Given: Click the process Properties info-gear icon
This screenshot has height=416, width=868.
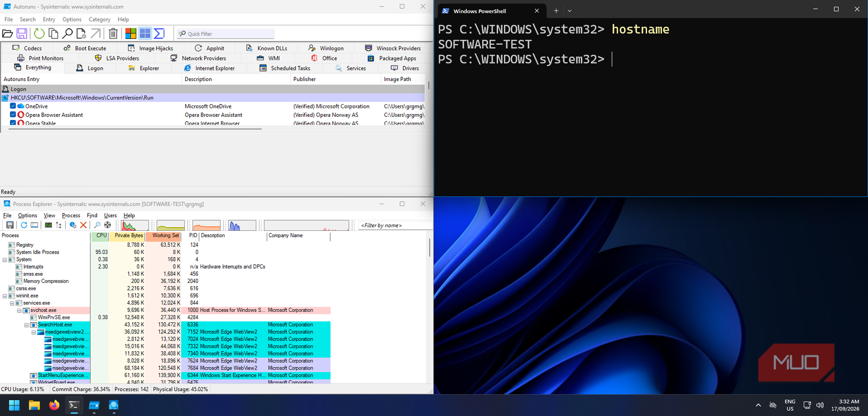Looking at the screenshot, I should coord(73,225).
